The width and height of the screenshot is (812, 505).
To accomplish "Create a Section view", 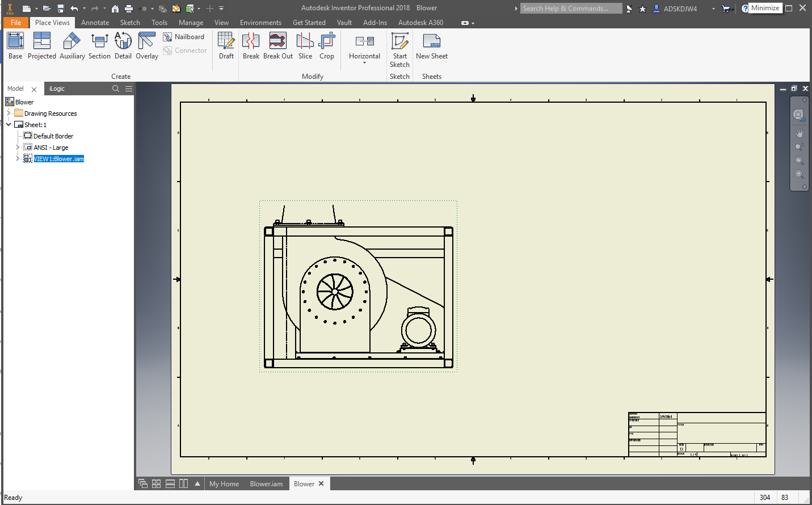I will click(x=99, y=45).
